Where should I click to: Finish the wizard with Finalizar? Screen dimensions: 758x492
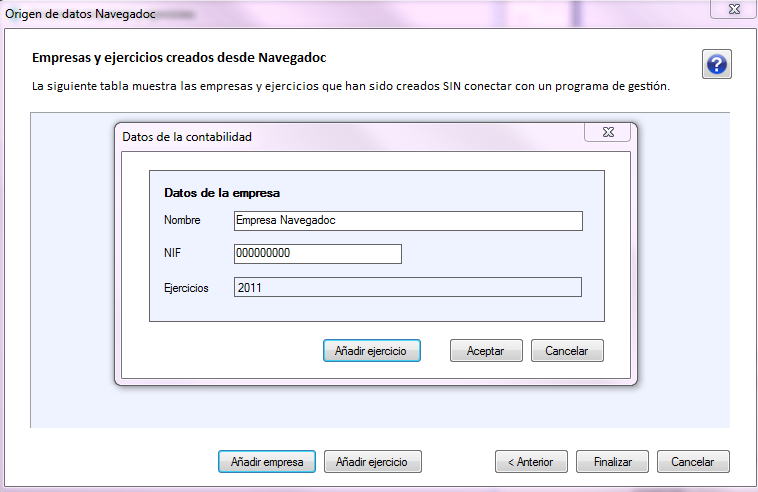pos(612,462)
